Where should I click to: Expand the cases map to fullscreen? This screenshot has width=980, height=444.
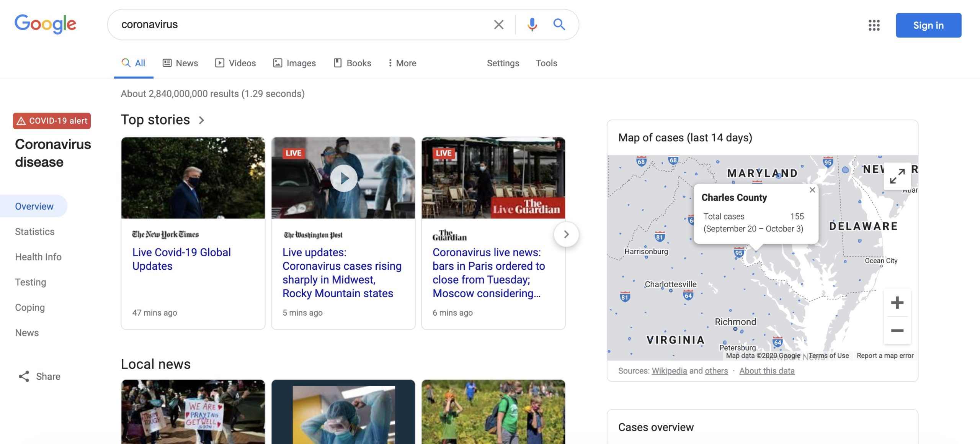tap(897, 176)
